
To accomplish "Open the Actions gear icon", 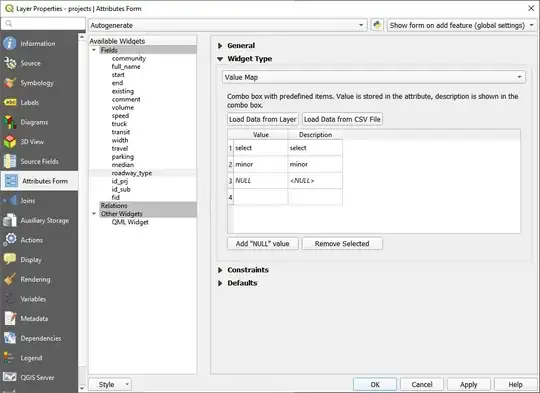I will coord(10,240).
